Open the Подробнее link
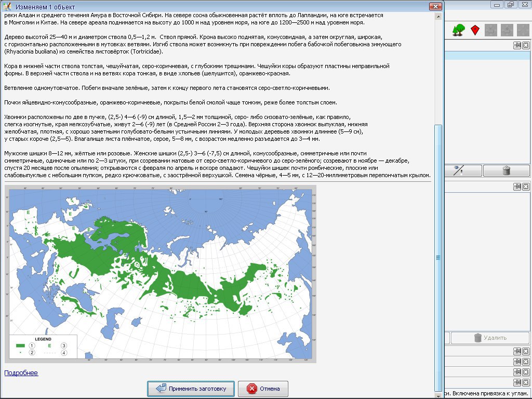Screen dimensions: 532x399 pos(21,373)
